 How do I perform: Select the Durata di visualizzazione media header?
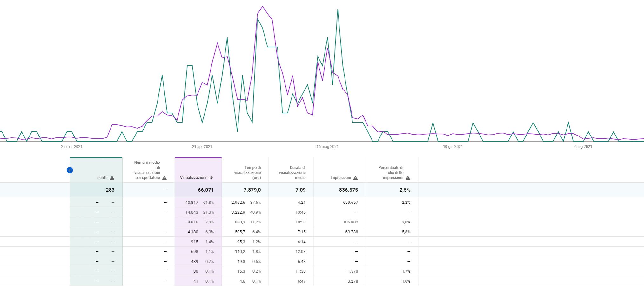click(291, 170)
